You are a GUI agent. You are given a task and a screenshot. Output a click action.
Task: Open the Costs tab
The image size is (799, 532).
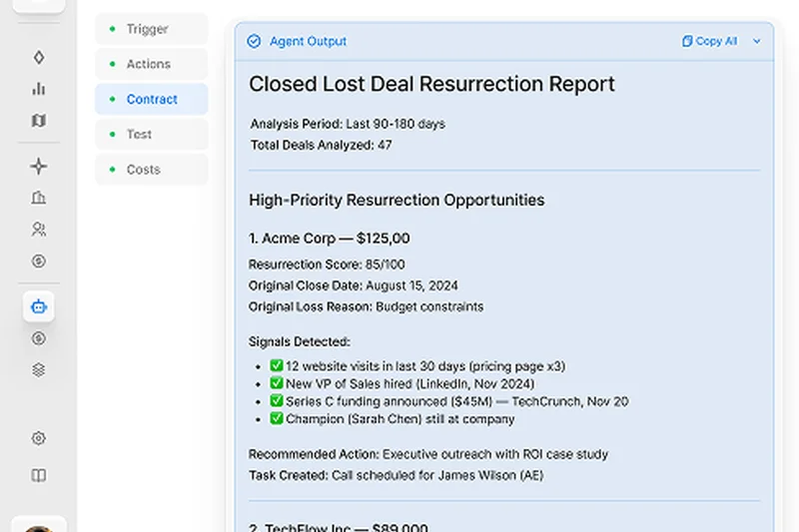tap(143, 170)
